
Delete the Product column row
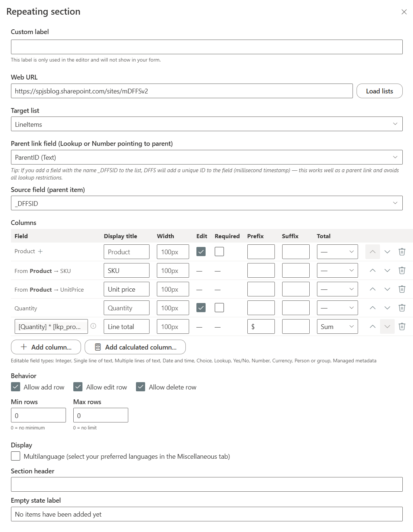[x=402, y=252]
